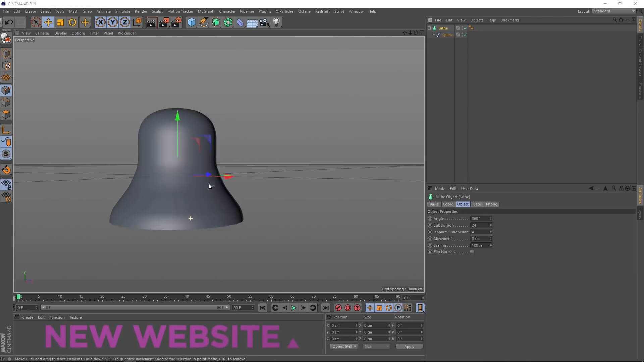The height and width of the screenshot is (362, 644).
Task: Add a Light object from the toolbar
Action: coord(276,22)
